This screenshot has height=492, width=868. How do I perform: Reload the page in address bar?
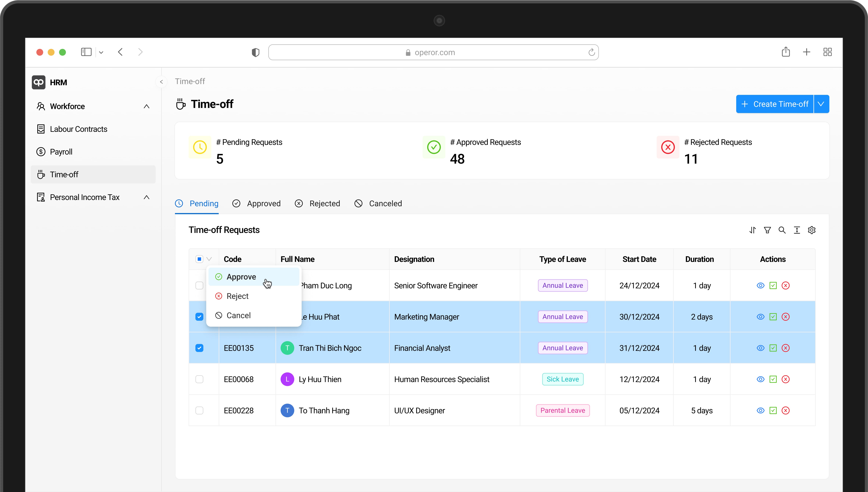591,52
